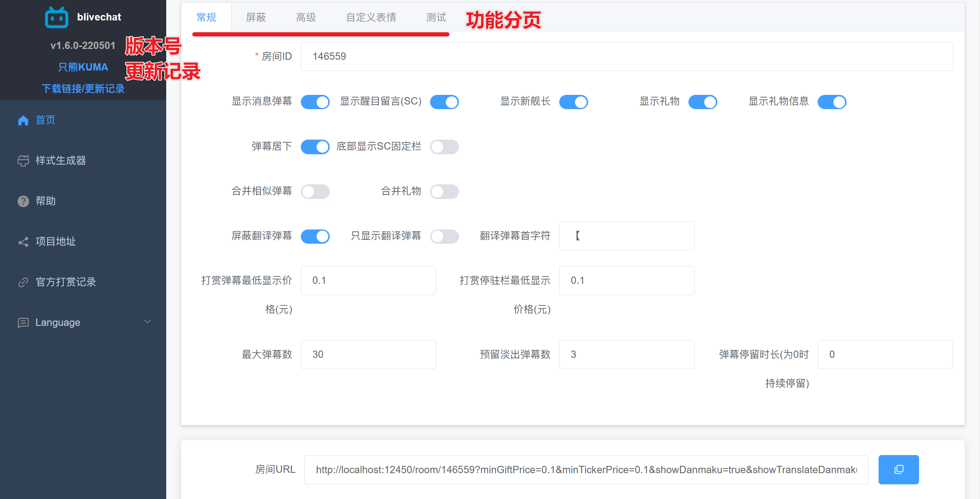980x499 pixels.
Task: Open the 自定义表情 tab
Action: (371, 17)
